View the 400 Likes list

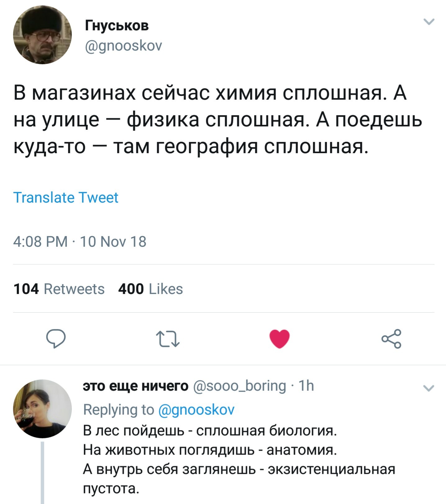point(151,289)
